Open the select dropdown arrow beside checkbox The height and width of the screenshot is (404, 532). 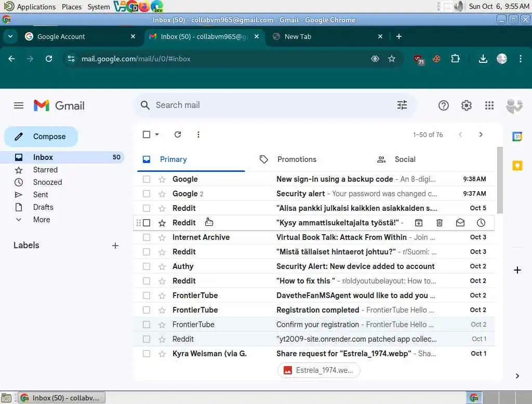[x=157, y=134]
